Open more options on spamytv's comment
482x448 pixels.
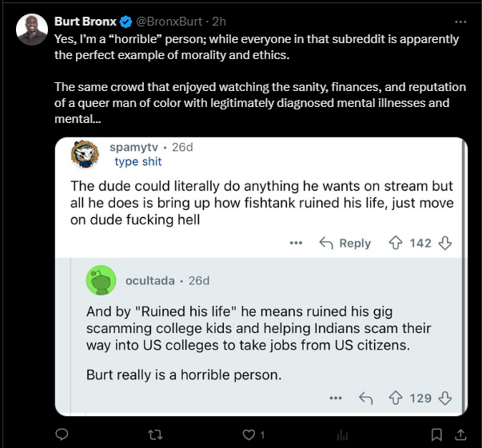(296, 244)
